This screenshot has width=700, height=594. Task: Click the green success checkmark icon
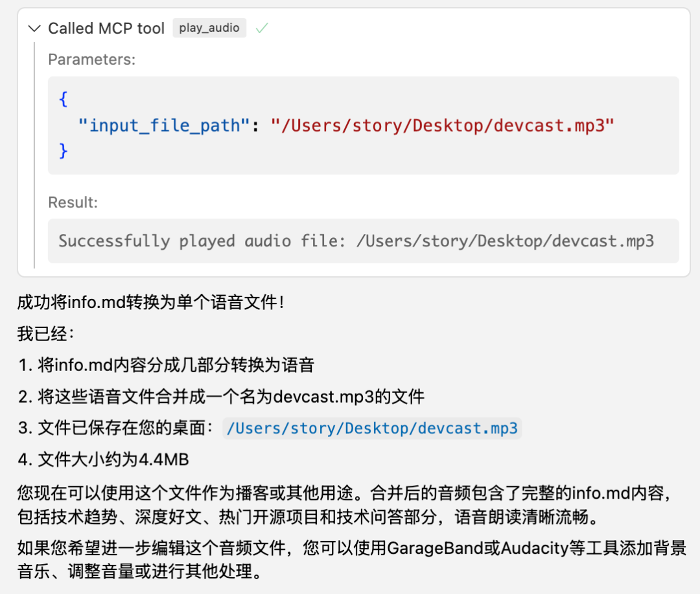tap(261, 29)
